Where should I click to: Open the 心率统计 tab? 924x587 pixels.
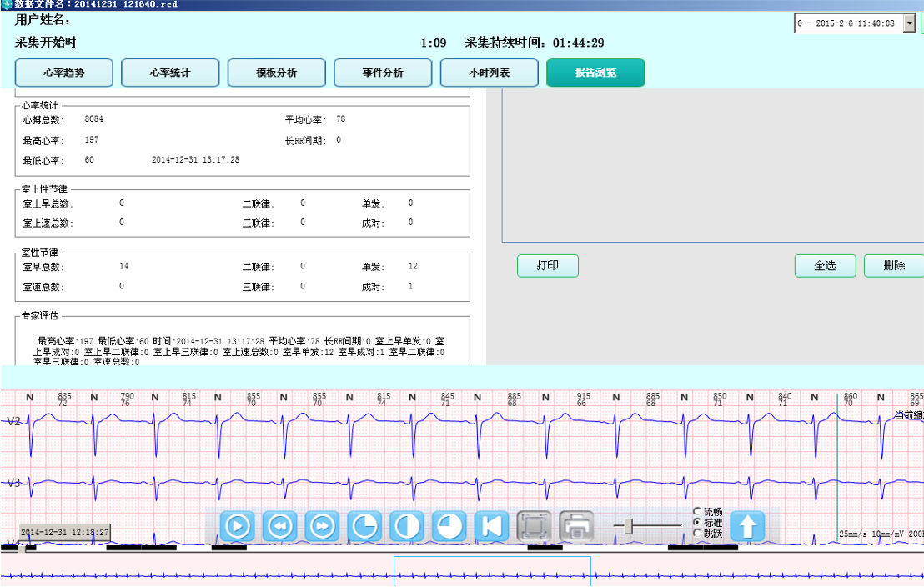click(170, 73)
